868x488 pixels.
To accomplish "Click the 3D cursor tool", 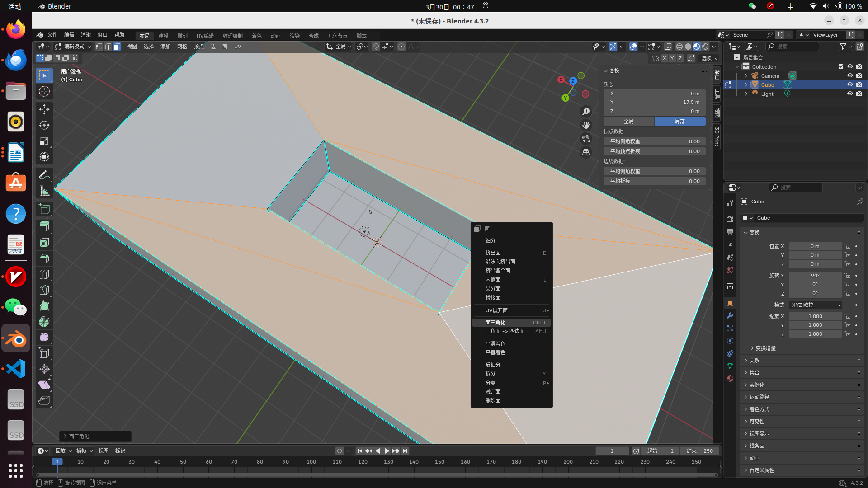I will pyautogui.click(x=44, y=91).
